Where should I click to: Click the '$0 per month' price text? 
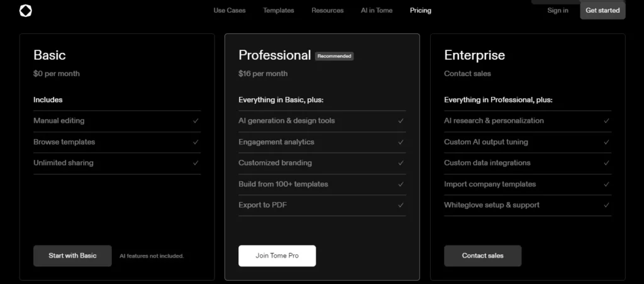click(x=57, y=74)
